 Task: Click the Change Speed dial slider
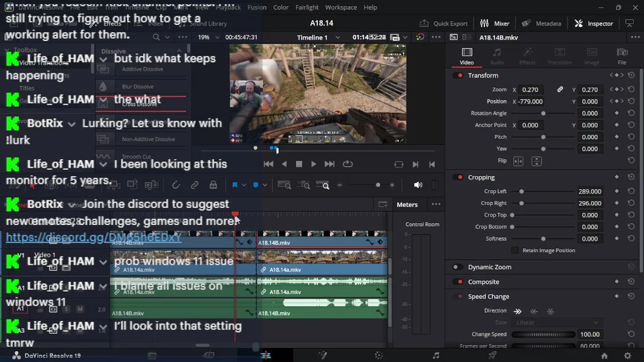point(543,334)
